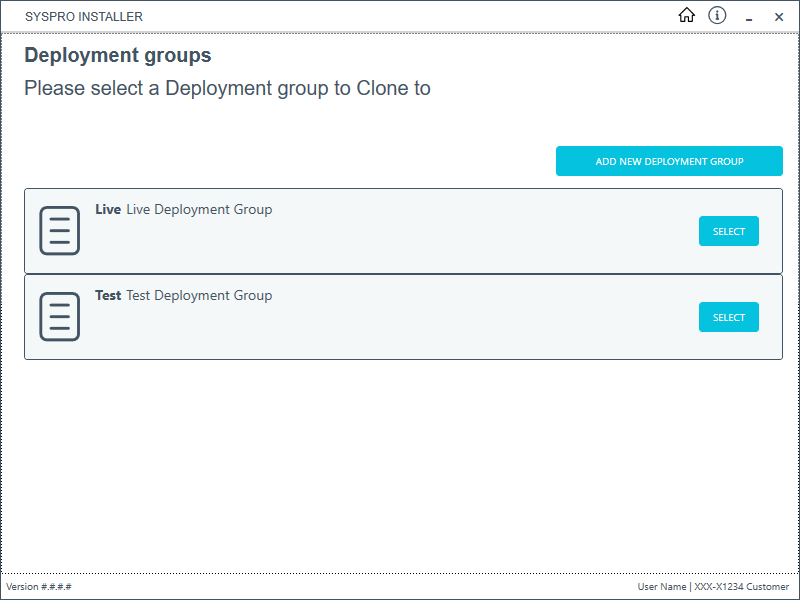This screenshot has width=800, height=600.
Task: Click the 'Please select a Deployment group' subtitle
Action: (x=227, y=88)
